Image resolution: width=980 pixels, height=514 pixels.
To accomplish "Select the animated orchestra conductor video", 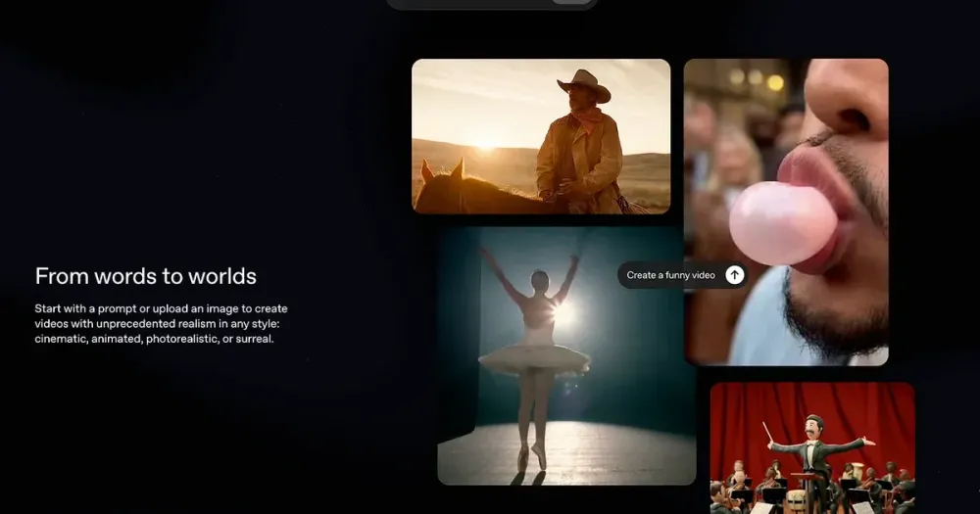I will tap(811, 447).
